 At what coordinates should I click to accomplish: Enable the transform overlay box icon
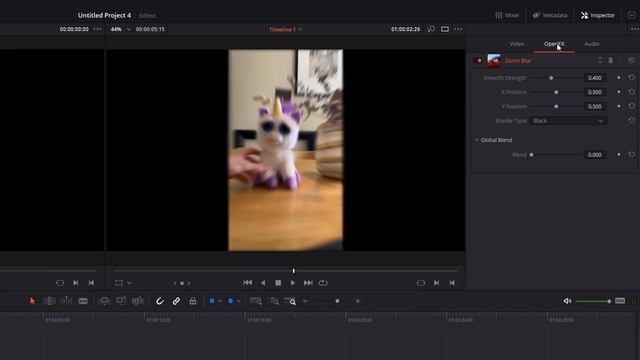pos(119,283)
